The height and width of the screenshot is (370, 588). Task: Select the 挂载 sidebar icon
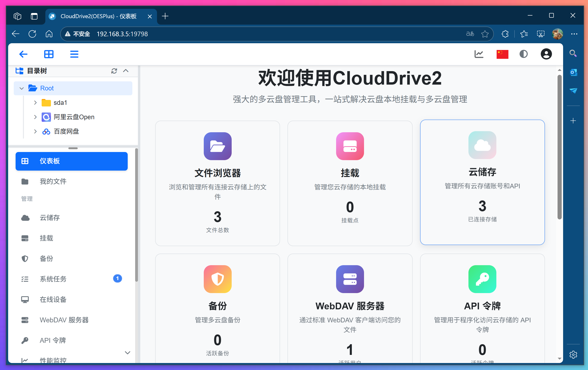pos(25,238)
